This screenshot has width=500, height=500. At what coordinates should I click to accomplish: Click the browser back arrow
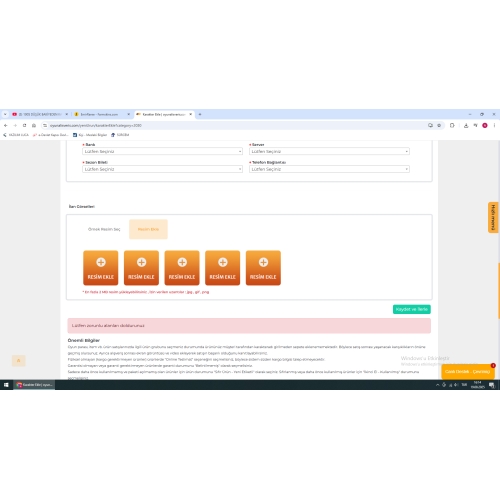(x=5, y=125)
